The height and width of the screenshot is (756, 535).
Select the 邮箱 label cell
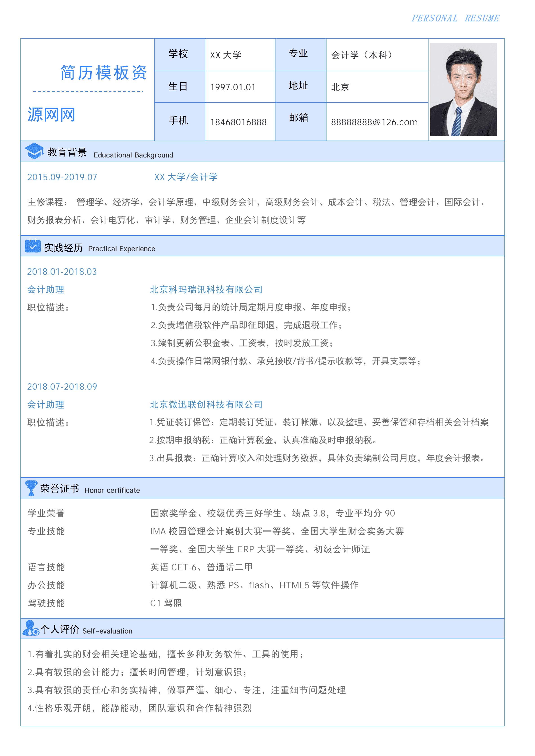[300, 121]
